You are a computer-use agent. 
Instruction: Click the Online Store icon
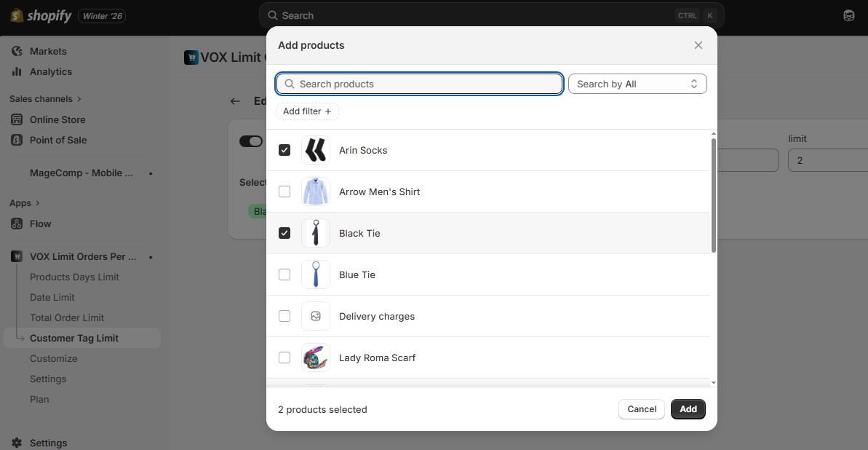17,119
